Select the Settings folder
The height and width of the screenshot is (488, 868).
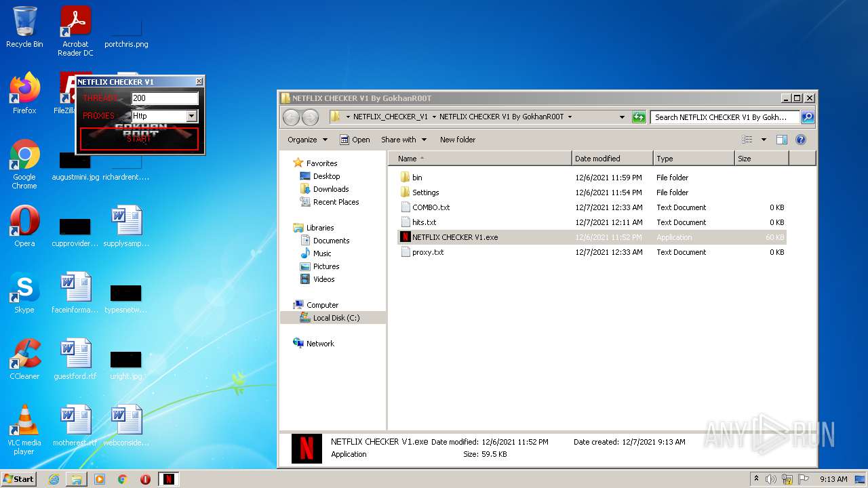[593, 192]
